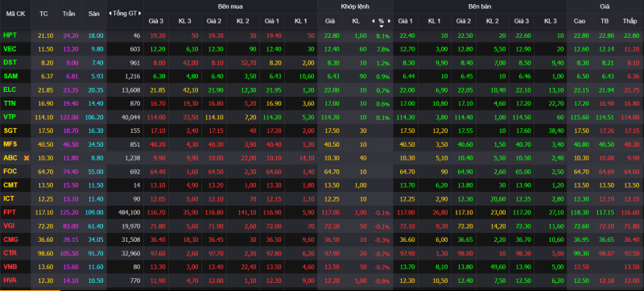This screenshot has width=644, height=291.
Task: Sort by the Mã CK column header
Action: (15, 14)
